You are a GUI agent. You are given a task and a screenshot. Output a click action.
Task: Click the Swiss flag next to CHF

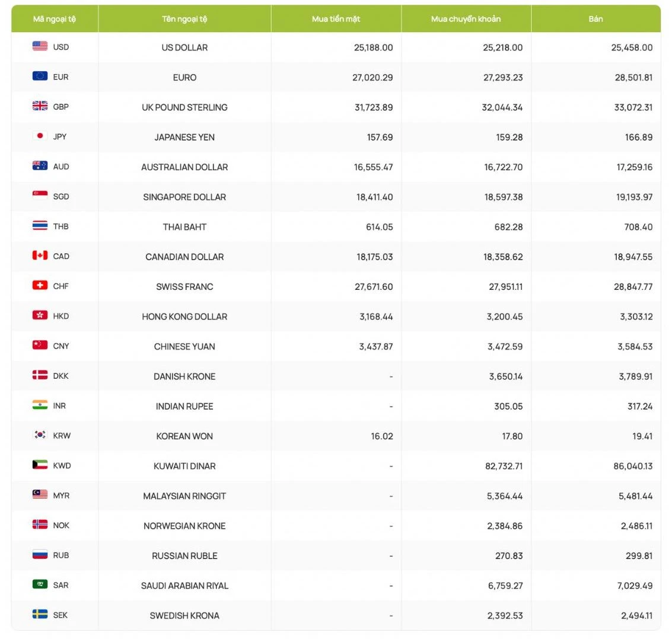tap(40, 285)
